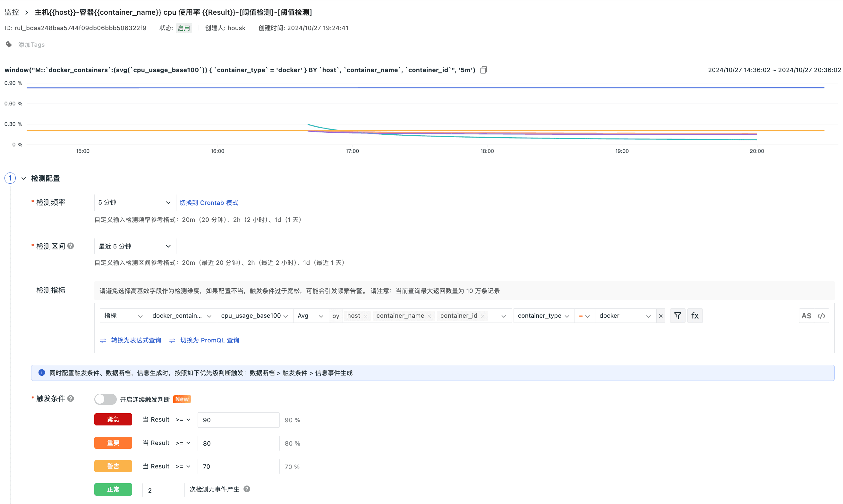This screenshot has width=843, height=504.
Task: Click the Tags label icon
Action: pos(9,45)
